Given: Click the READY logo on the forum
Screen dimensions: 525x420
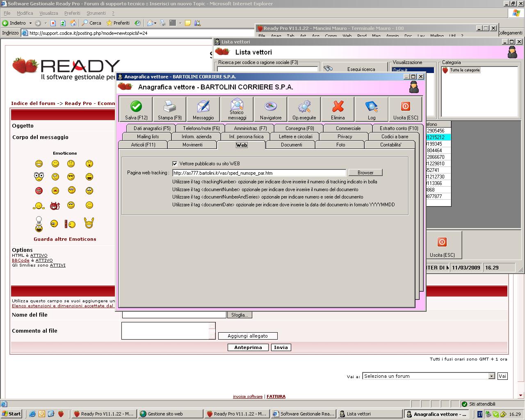Looking at the screenshot, I should pyautogui.click(x=66, y=69).
